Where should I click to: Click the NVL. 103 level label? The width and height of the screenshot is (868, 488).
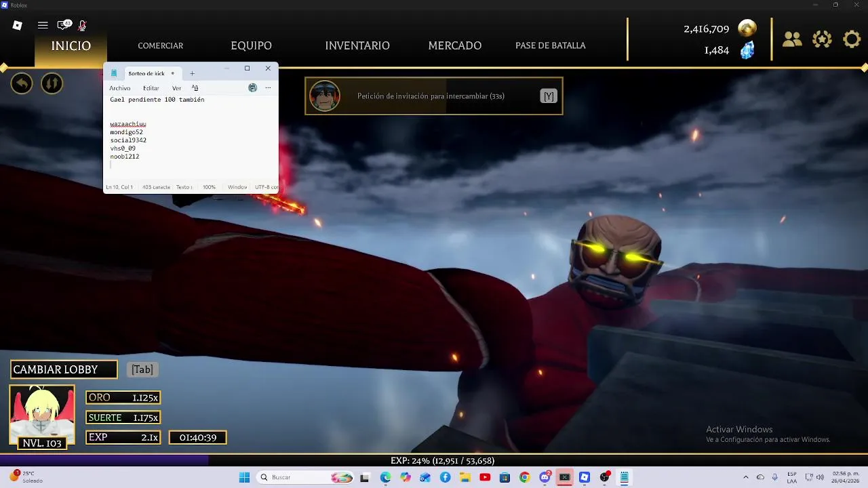click(42, 443)
